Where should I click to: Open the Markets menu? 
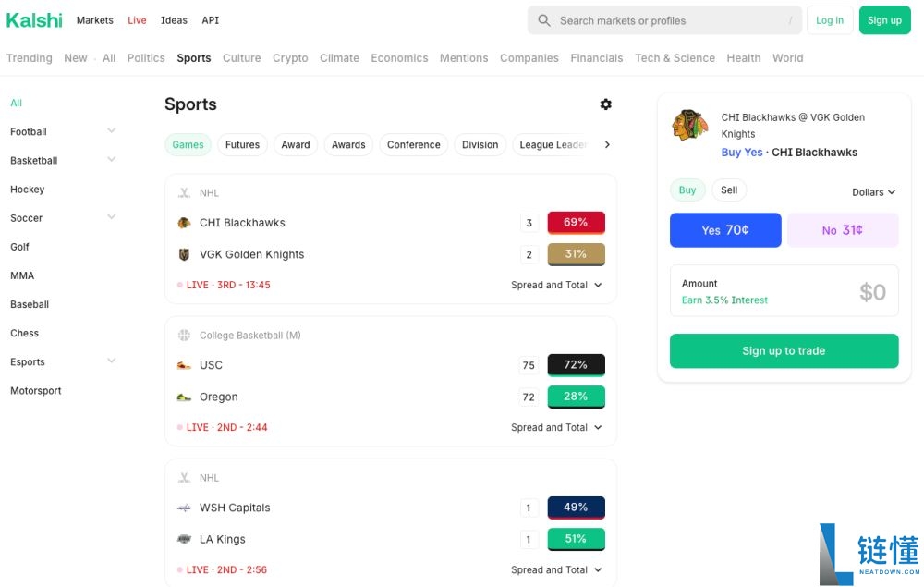[x=95, y=20]
